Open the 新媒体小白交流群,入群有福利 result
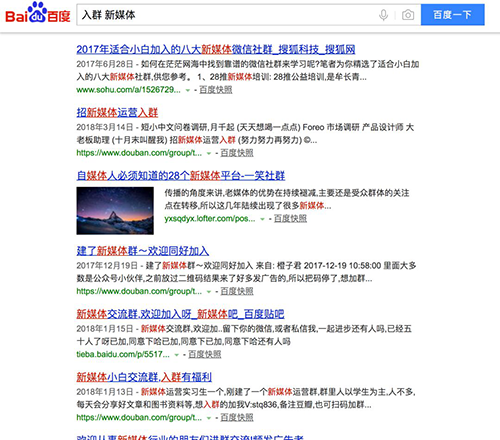Viewport: 500px width, 440px height. point(144,377)
